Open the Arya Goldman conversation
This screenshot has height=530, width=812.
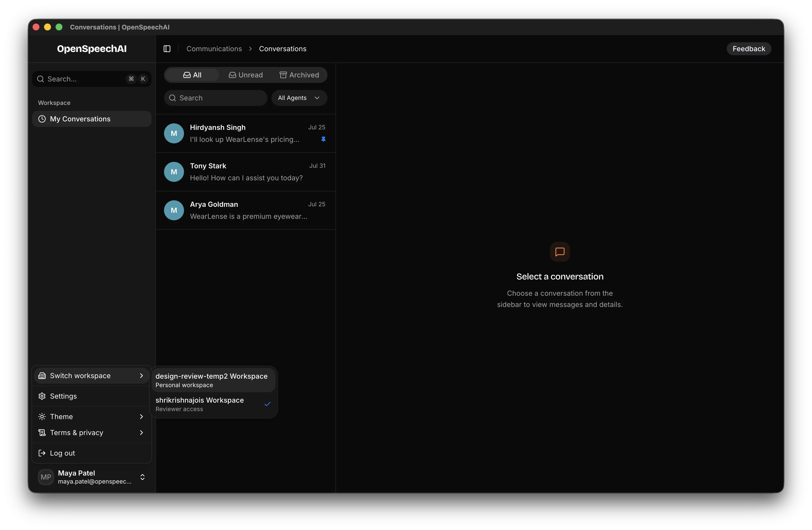pos(246,210)
